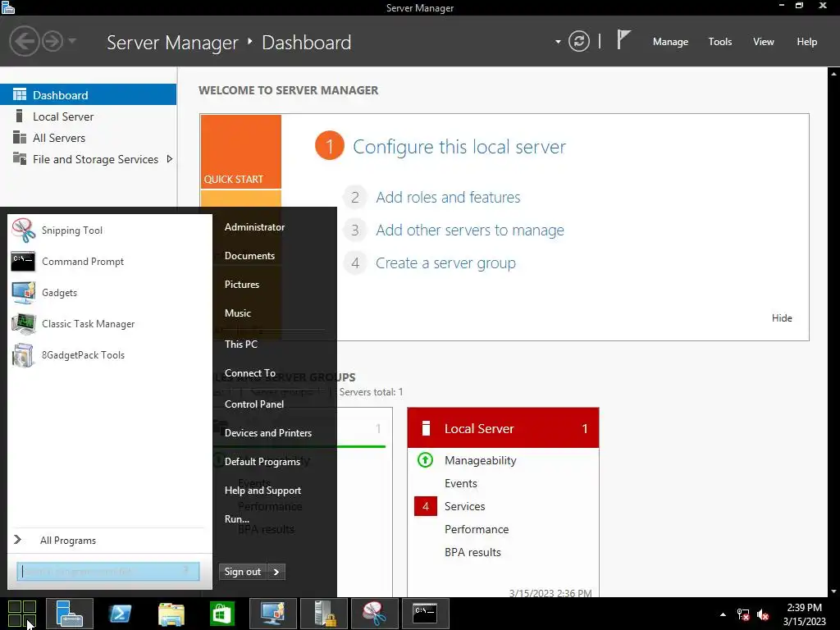Open the Gadgets monitor taskbar icon
Viewport: 840px width, 630px height.
click(x=273, y=614)
